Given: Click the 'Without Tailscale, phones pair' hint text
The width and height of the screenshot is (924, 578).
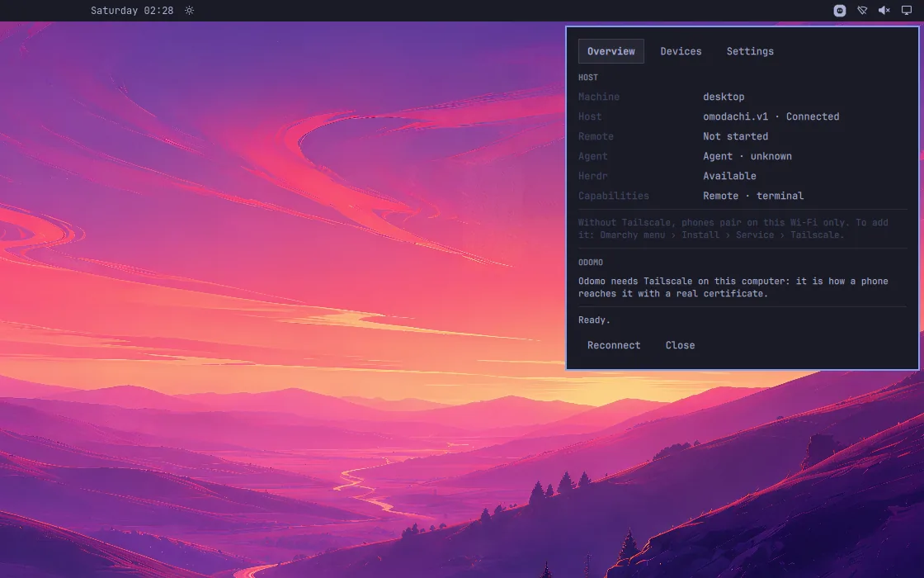Looking at the screenshot, I should pyautogui.click(x=733, y=229).
